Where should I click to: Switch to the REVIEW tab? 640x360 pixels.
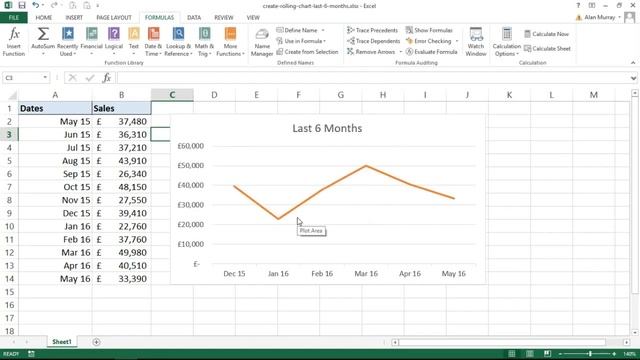pos(224,18)
